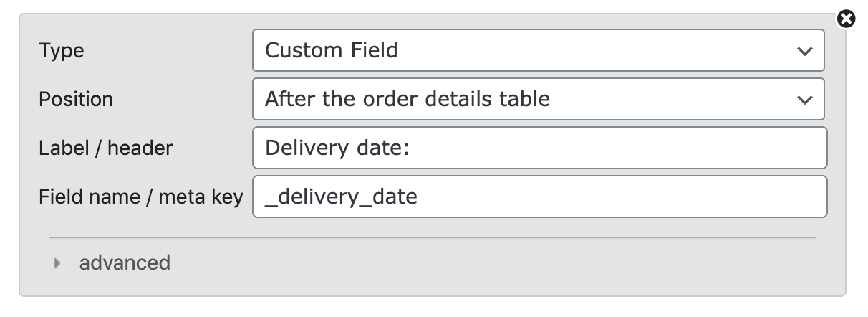868x317 pixels.
Task: Focus the Label / header input field
Action: pyautogui.click(x=540, y=148)
